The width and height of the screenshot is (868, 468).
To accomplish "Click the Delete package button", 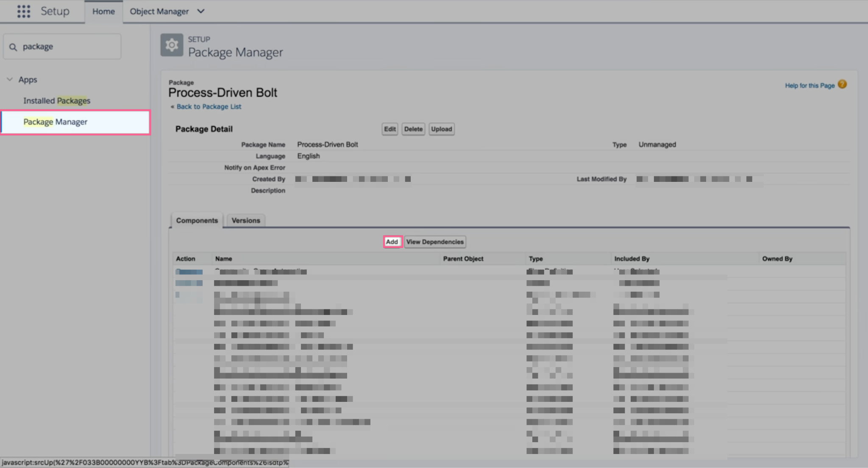I will click(413, 129).
